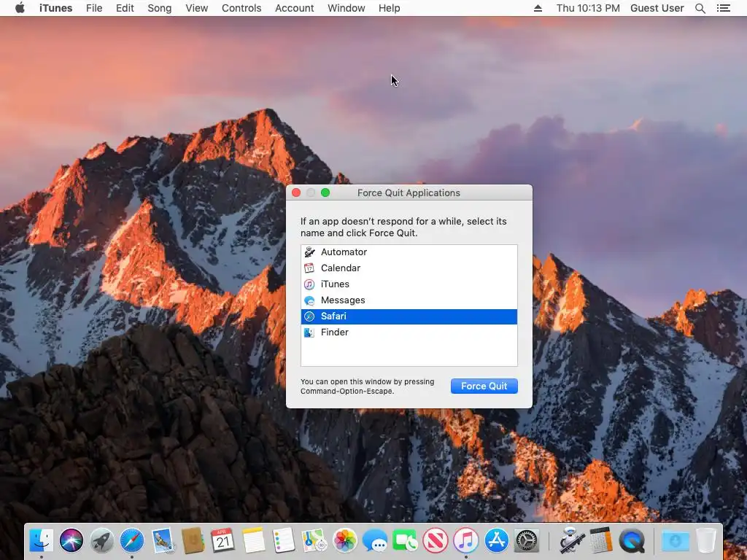Open FaceTime icon in the Dock

click(x=406, y=540)
